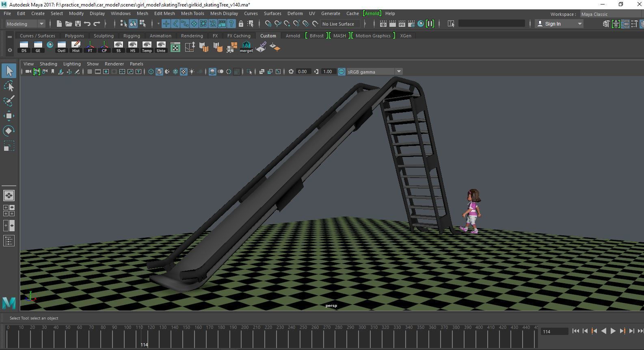Screen dimensions: 644x350
Task: Click the GE shelf button
Action: (38, 47)
